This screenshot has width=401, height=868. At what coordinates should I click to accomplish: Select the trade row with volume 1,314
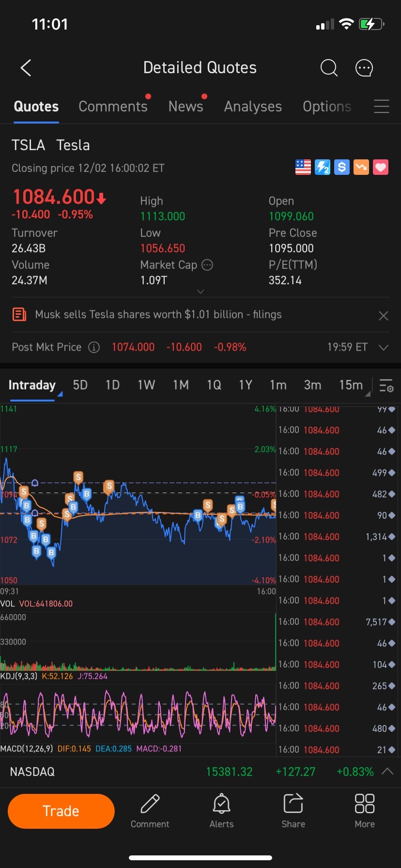pos(338,537)
